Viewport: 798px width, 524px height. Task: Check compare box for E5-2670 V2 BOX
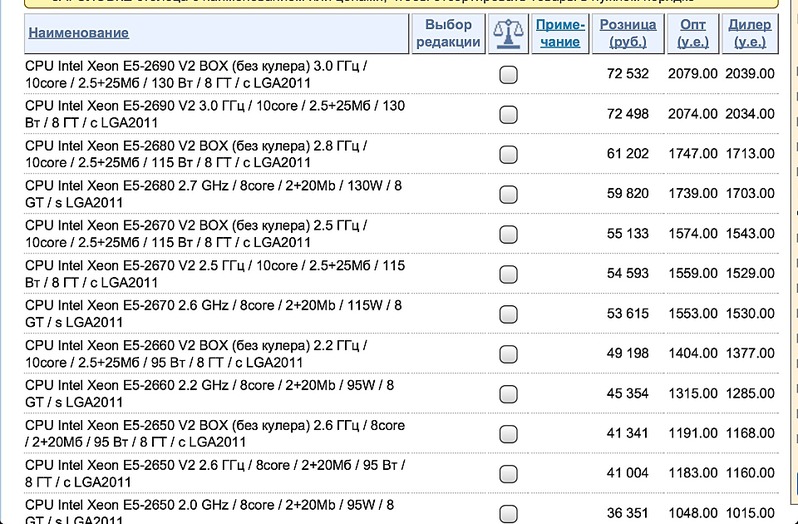click(x=508, y=234)
